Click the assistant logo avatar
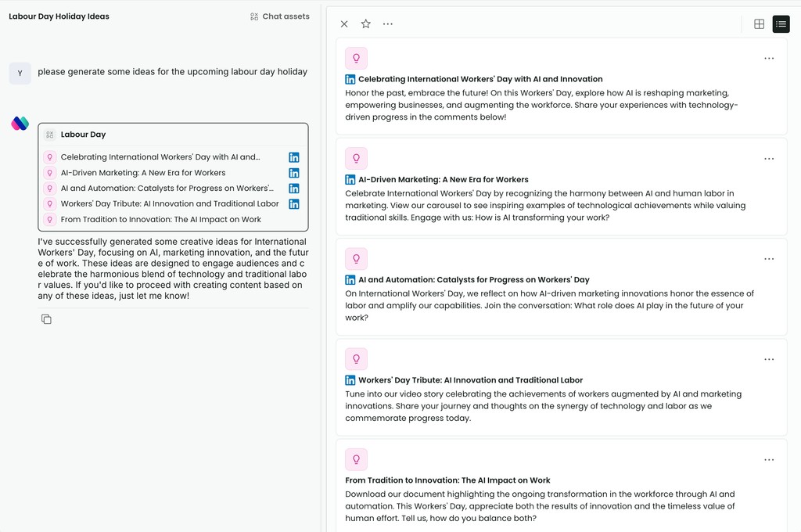 coord(20,123)
